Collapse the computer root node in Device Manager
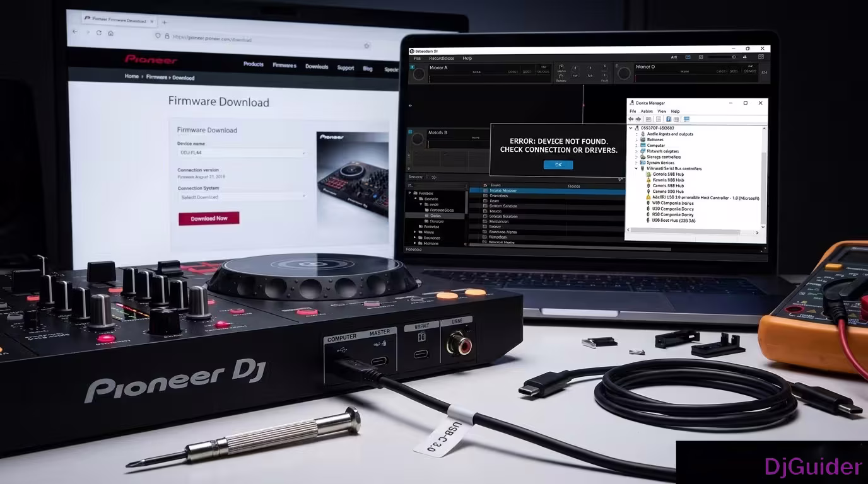This screenshot has height=484, width=868. [x=631, y=128]
